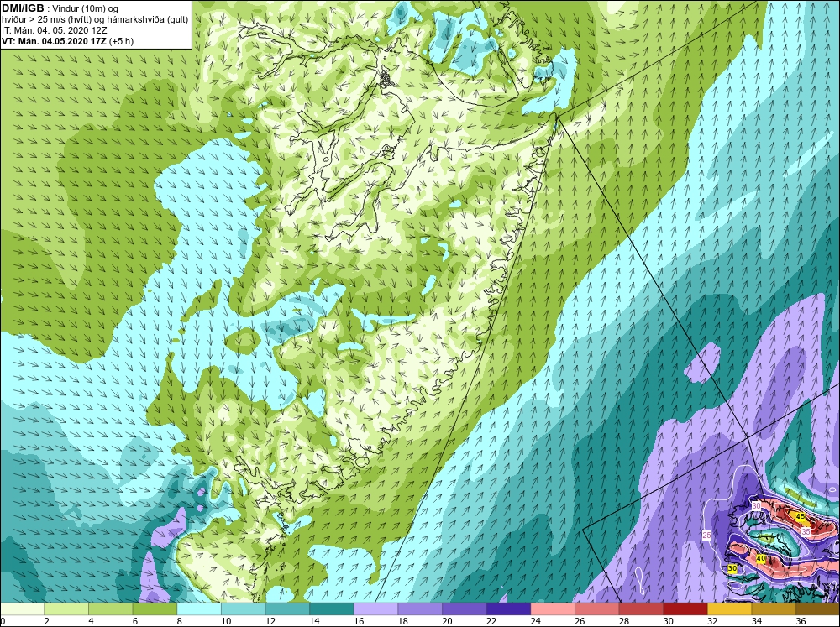Pick the teal 12–14 m/s legend swatch
This screenshot has width=840, height=627.
pyautogui.click(x=287, y=609)
